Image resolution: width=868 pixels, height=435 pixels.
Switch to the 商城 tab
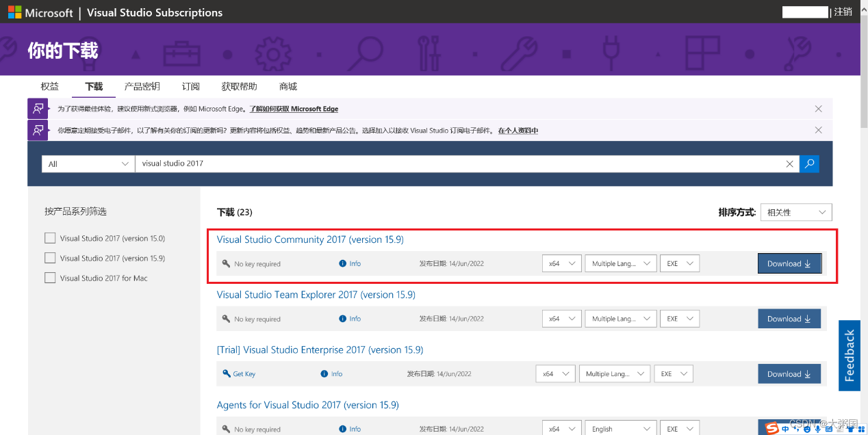[288, 86]
